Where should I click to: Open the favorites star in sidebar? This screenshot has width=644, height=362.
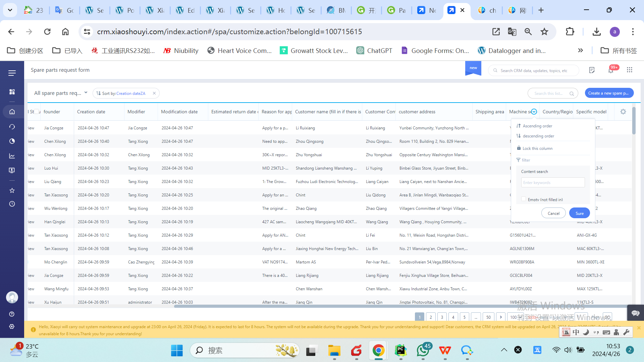pyautogui.click(x=12, y=190)
